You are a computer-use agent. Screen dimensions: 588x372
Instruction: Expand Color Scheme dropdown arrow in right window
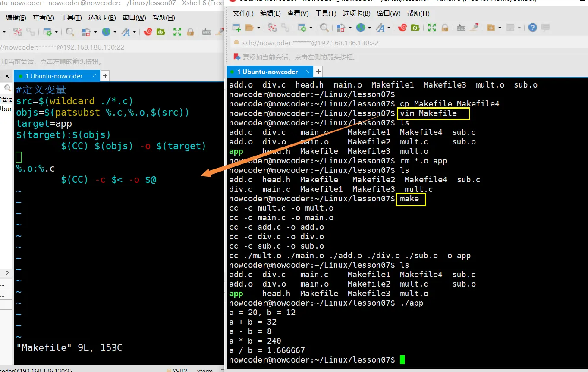[x=350, y=28]
